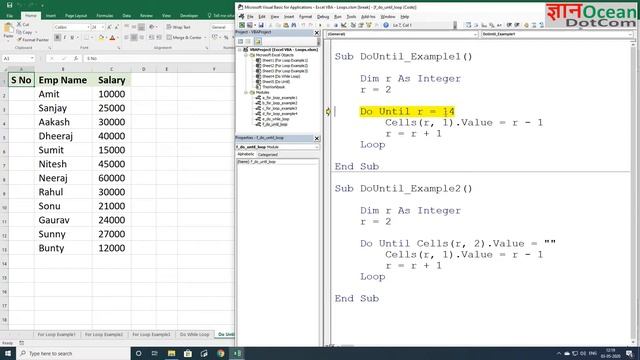The height and width of the screenshot is (360, 640).
Task: Open File Explorer from the taskbar
Action: [x=171, y=353]
